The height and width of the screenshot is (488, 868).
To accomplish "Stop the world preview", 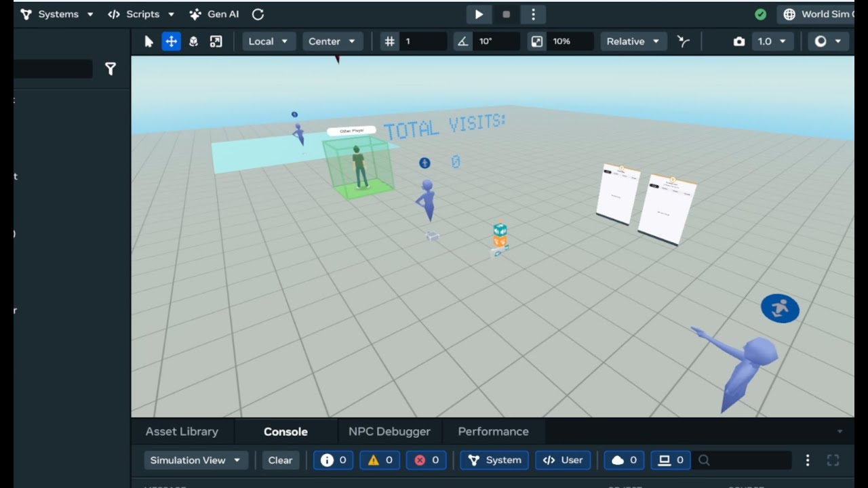I will tap(506, 14).
